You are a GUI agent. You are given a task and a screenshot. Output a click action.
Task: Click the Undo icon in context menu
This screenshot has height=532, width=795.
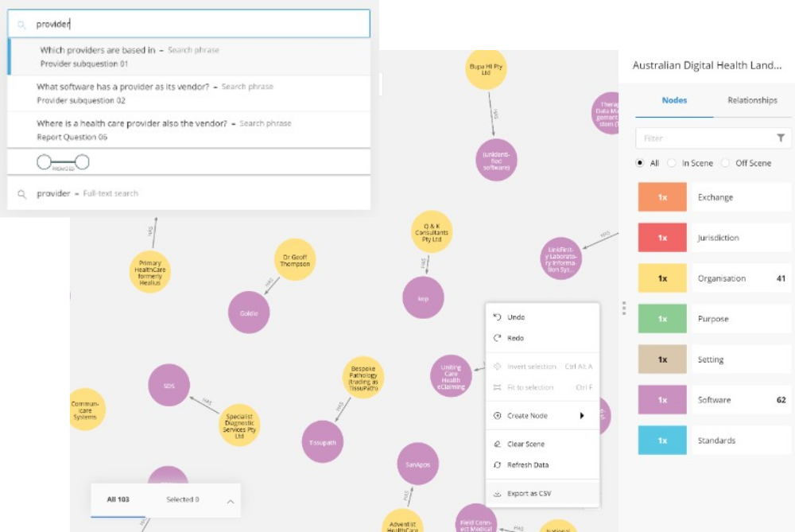pyautogui.click(x=497, y=317)
